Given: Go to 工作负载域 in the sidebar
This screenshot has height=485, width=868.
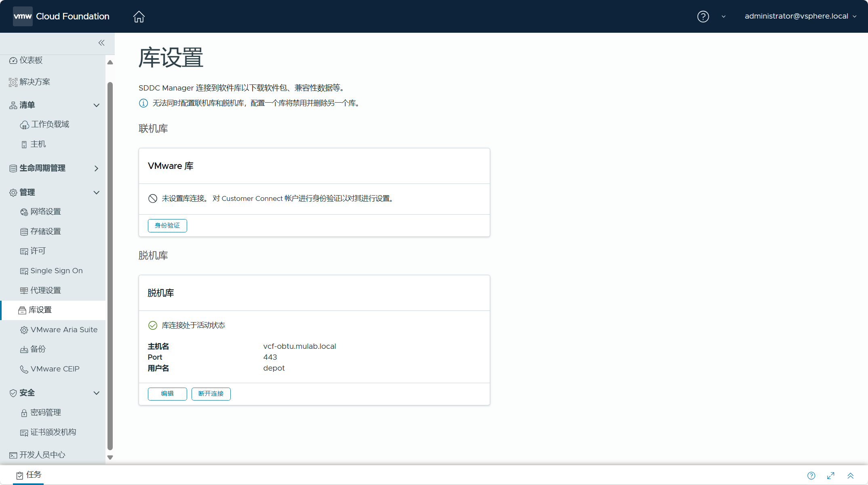Looking at the screenshot, I should coord(50,124).
